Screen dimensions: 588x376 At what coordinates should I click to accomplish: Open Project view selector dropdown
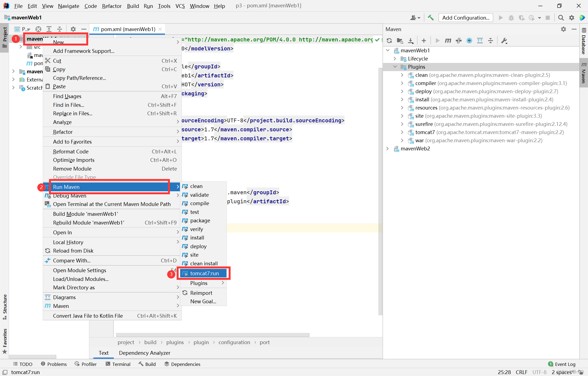pos(23,29)
